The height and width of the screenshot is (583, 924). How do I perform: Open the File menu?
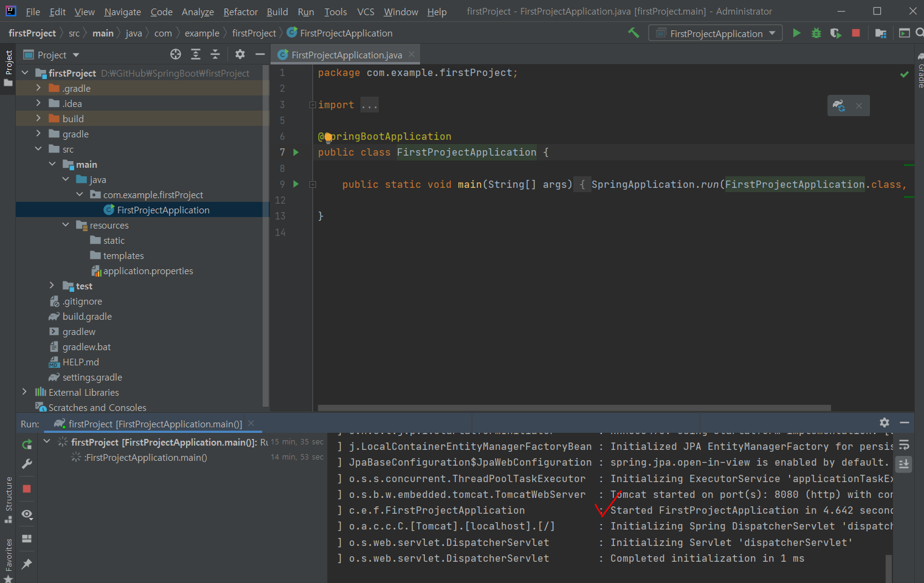[x=33, y=12]
